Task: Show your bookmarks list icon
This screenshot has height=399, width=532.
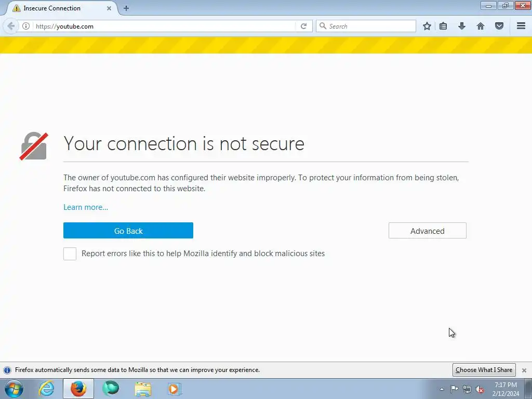Action: tap(443, 26)
